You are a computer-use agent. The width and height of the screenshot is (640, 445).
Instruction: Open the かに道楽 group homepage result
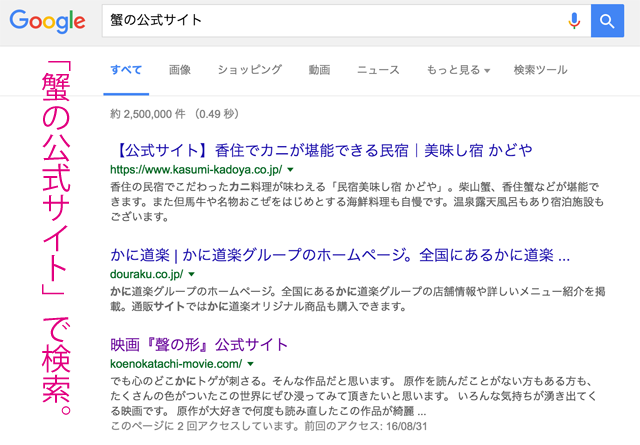click(340, 255)
